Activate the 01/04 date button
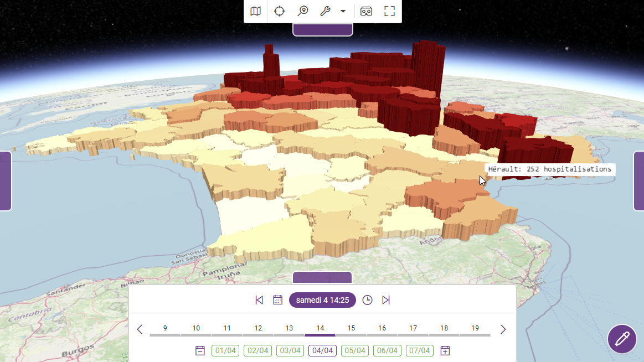Image resolution: width=644 pixels, height=362 pixels. 225,350
